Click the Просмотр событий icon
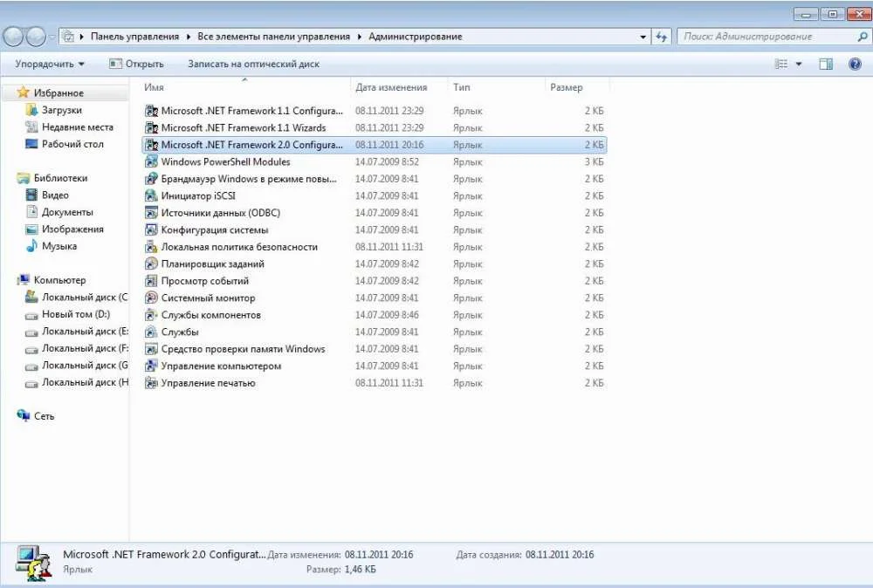This screenshot has width=873, height=588. pyautogui.click(x=151, y=281)
